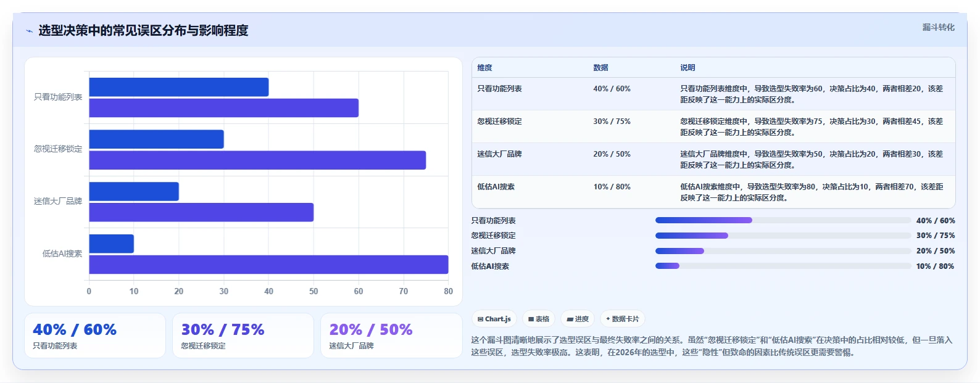This screenshot has height=383, width=980.
Task: Select the 表格 chip
Action: point(539,319)
